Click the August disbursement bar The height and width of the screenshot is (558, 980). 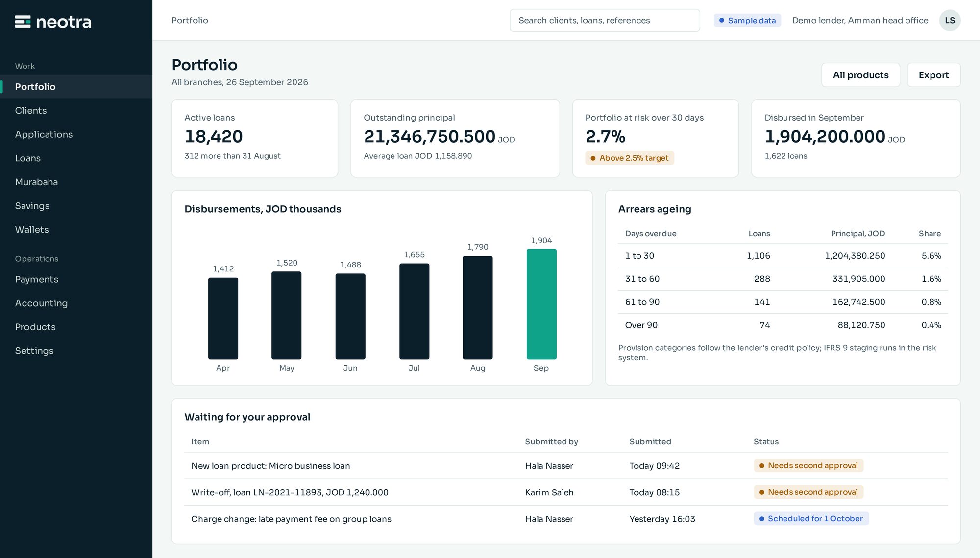coord(478,308)
